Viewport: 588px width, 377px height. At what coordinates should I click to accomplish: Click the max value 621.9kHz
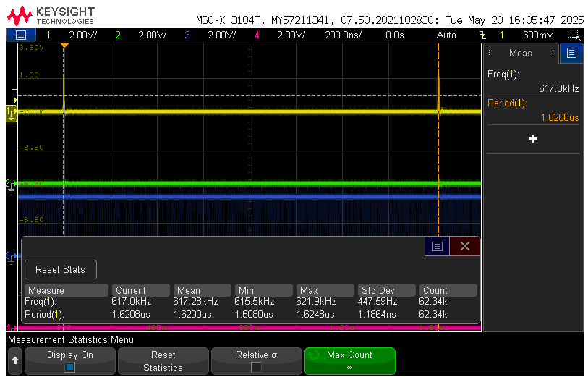pos(316,302)
